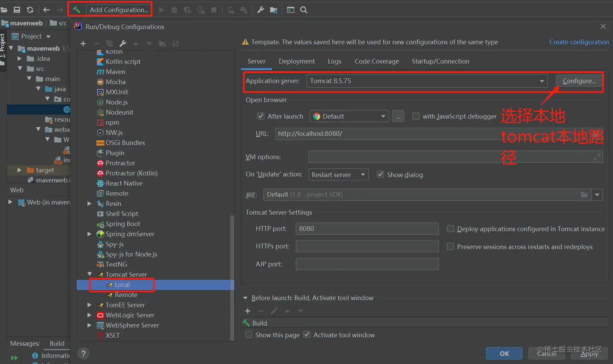Open the Project view dropdown
The width and height of the screenshot is (613, 364).
(x=48, y=36)
